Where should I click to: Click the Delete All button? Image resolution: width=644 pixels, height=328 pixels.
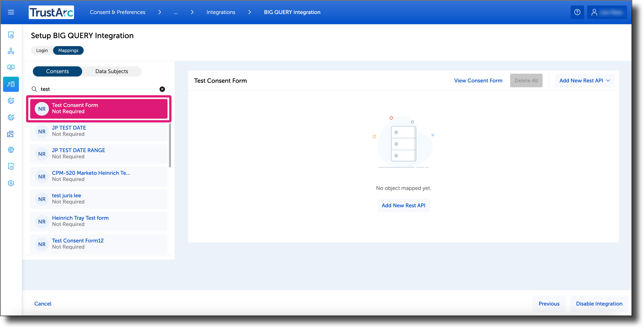click(x=526, y=80)
